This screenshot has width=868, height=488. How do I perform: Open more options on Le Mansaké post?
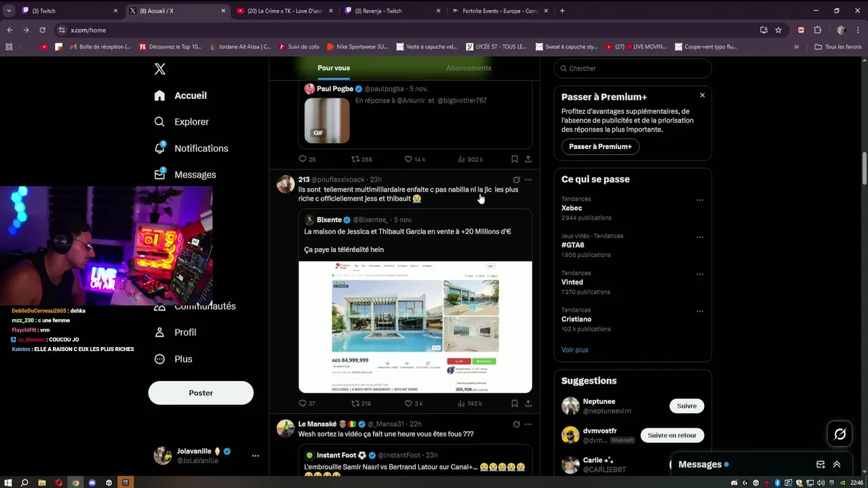pyautogui.click(x=528, y=424)
